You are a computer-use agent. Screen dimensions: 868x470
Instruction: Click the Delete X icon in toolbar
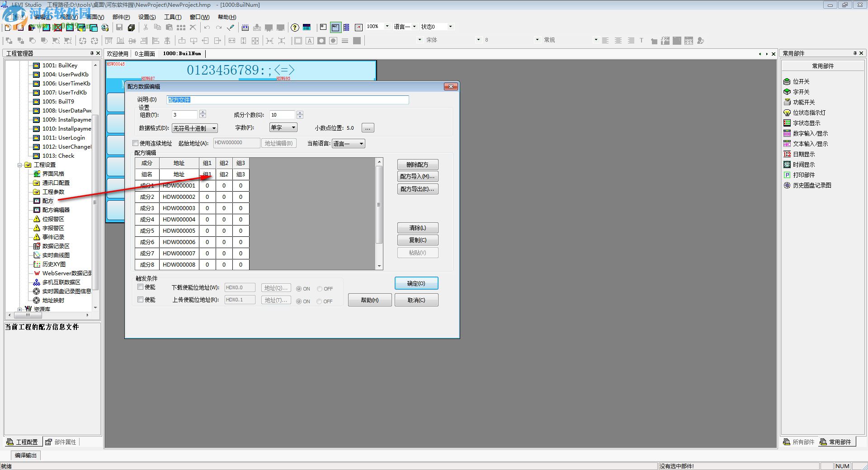tap(193, 27)
